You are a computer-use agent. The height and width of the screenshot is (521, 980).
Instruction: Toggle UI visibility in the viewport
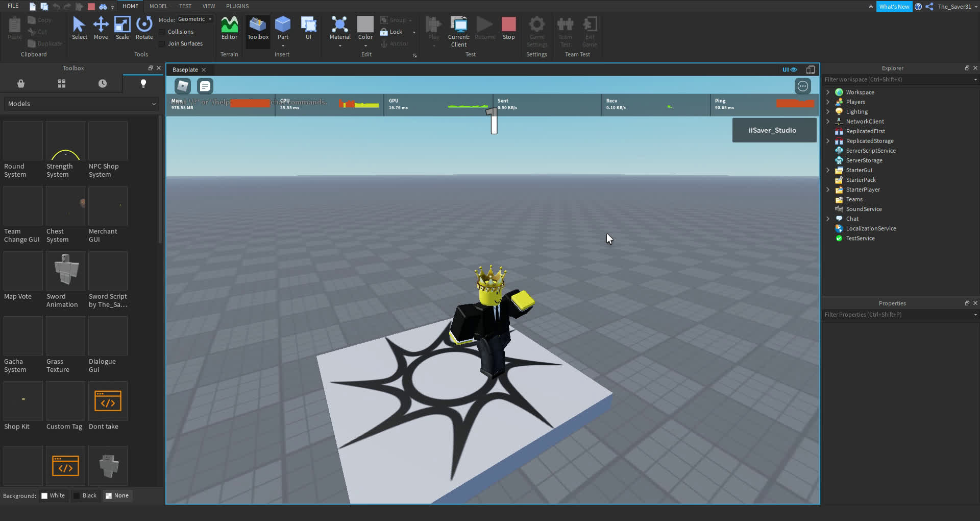pyautogui.click(x=789, y=69)
